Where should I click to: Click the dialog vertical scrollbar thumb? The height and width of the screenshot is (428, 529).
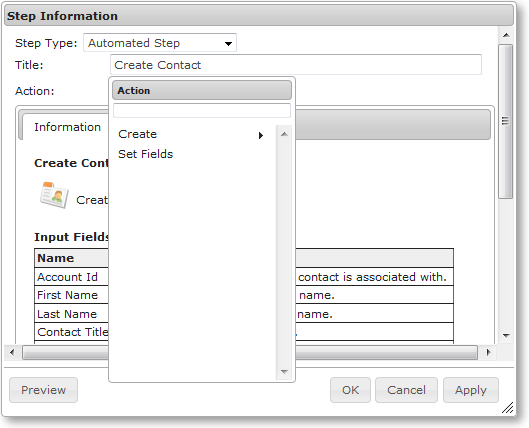(505, 121)
